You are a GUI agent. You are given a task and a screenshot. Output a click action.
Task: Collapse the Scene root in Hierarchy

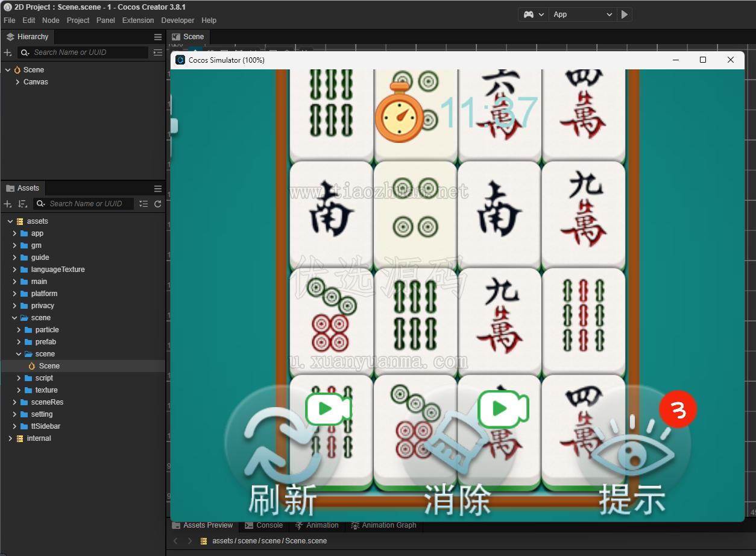8,70
